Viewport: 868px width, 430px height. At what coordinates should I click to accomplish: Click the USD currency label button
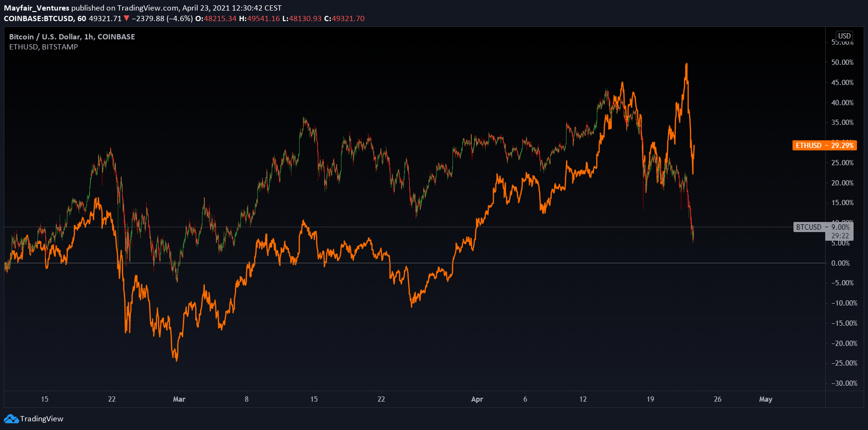(844, 36)
